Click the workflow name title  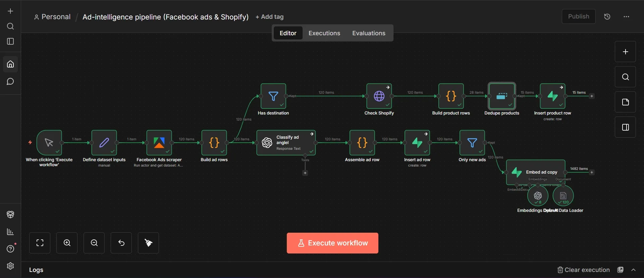(x=165, y=17)
